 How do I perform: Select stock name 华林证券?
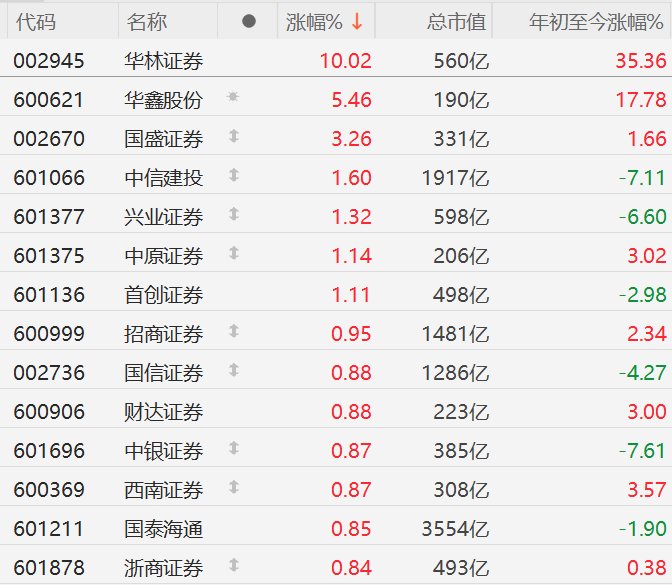(x=164, y=61)
